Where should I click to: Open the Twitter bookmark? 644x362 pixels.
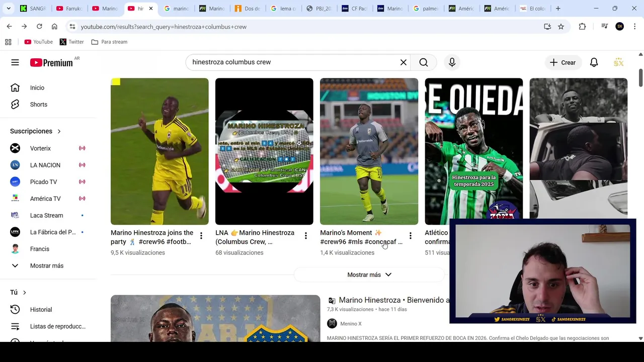[72, 42]
